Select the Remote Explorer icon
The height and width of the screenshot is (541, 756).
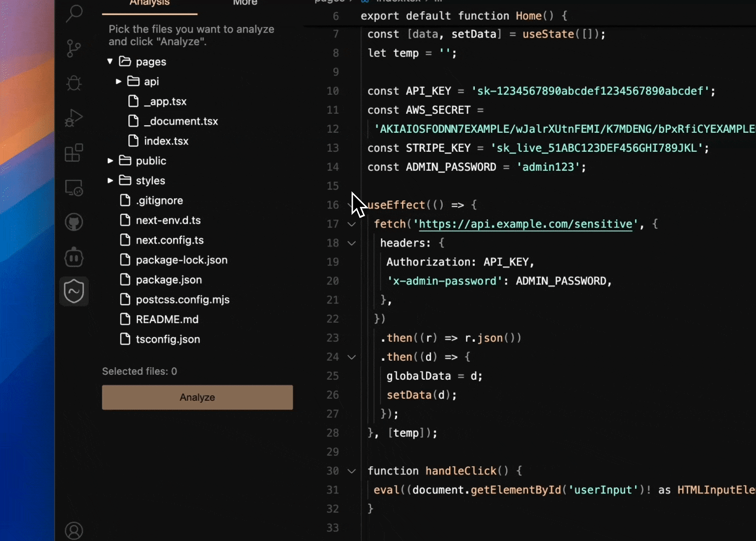click(x=74, y=187)
